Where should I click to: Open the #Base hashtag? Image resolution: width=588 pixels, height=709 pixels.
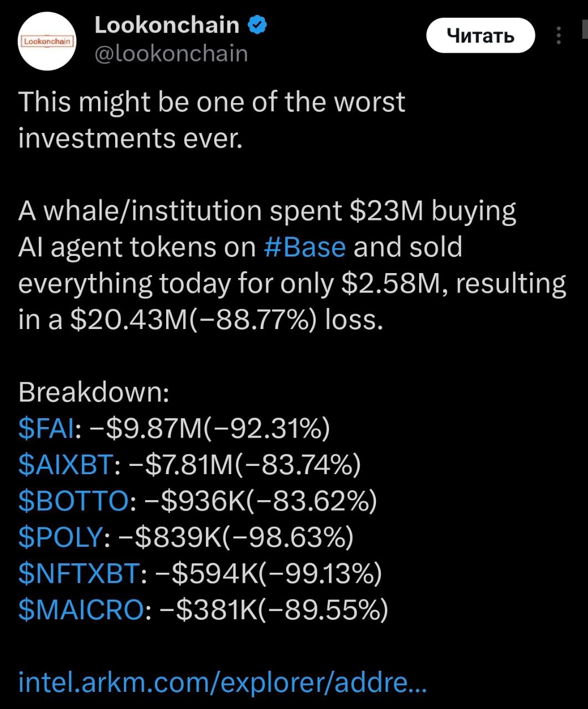click(x=305, y=246)
